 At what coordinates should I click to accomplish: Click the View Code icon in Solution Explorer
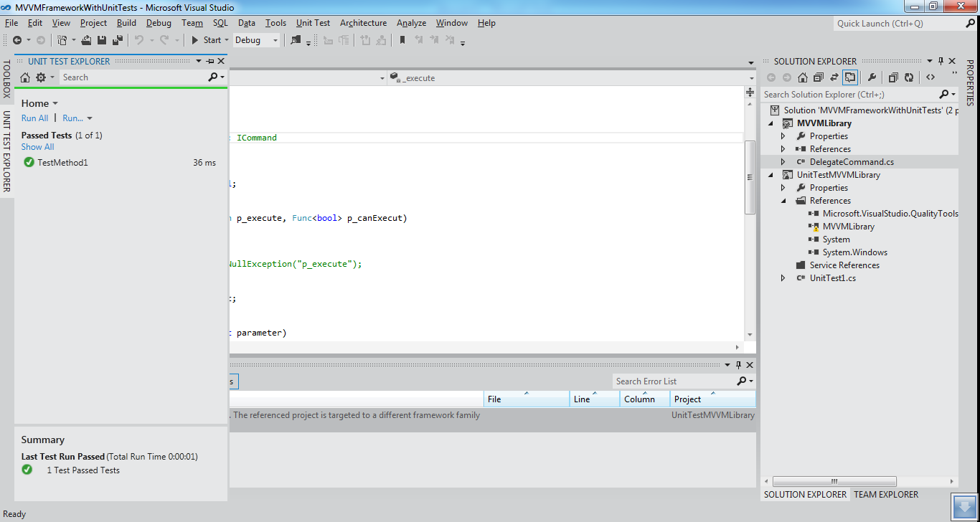pos(931,77)
